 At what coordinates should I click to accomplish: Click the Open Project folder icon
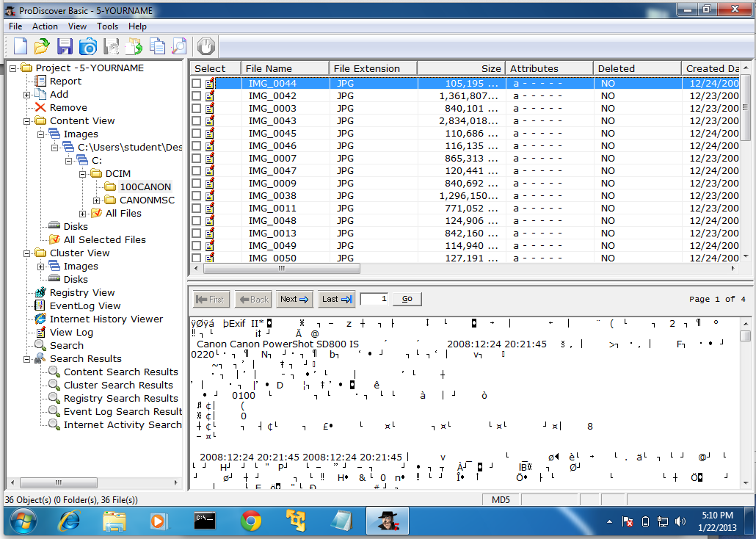[42, 46]
